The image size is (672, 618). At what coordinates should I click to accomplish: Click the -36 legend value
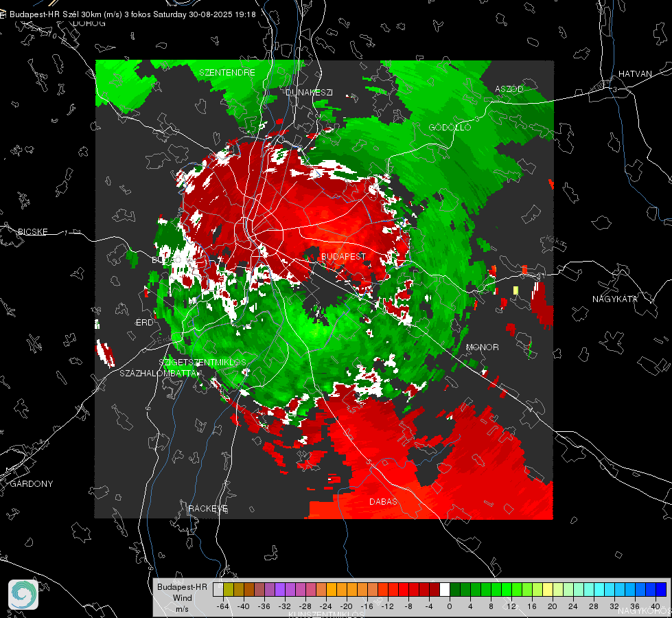264,606
